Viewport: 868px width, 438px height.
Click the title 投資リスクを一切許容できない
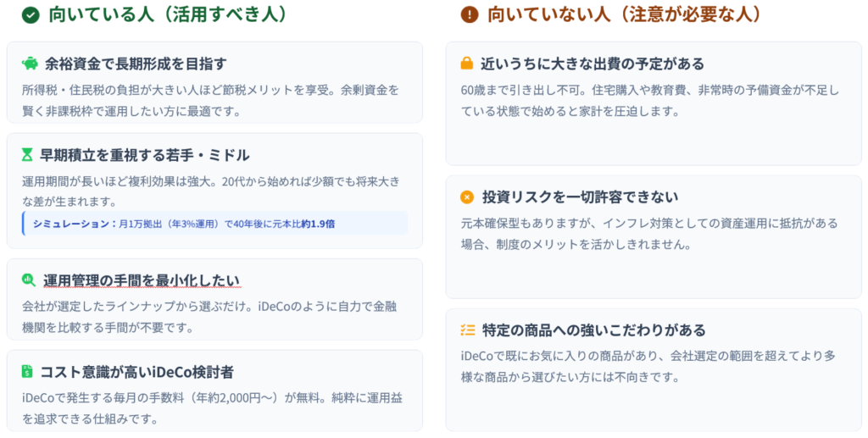(580, 197)
